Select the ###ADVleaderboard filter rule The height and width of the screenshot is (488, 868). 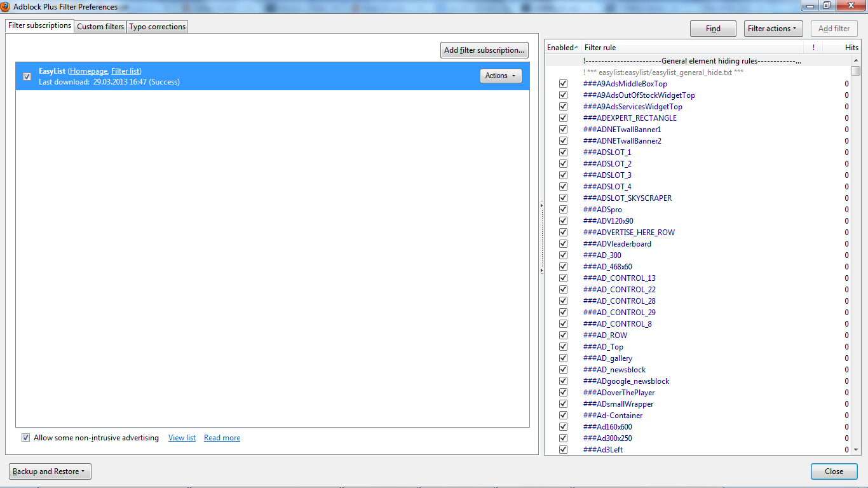(x=616, y=244)
